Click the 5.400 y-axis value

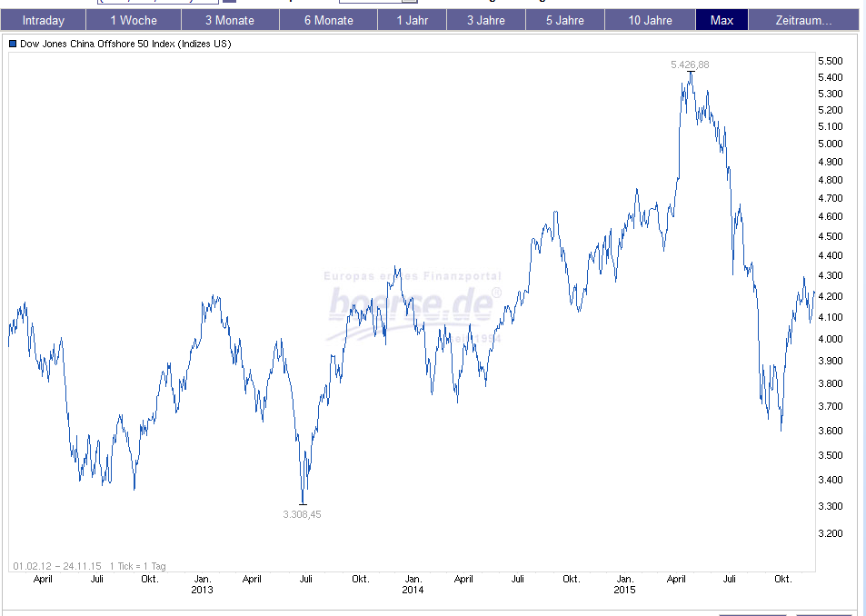[831, 77]
